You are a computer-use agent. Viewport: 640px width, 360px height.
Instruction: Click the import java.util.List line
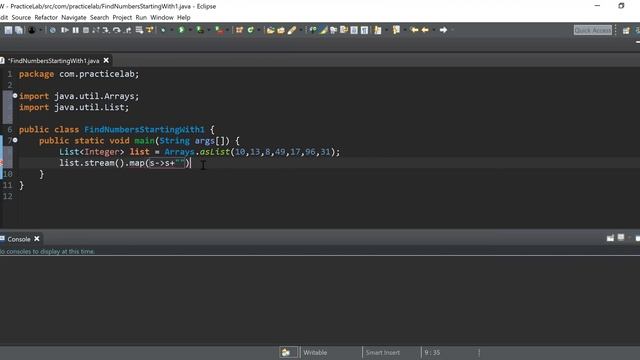coord(74,107)
